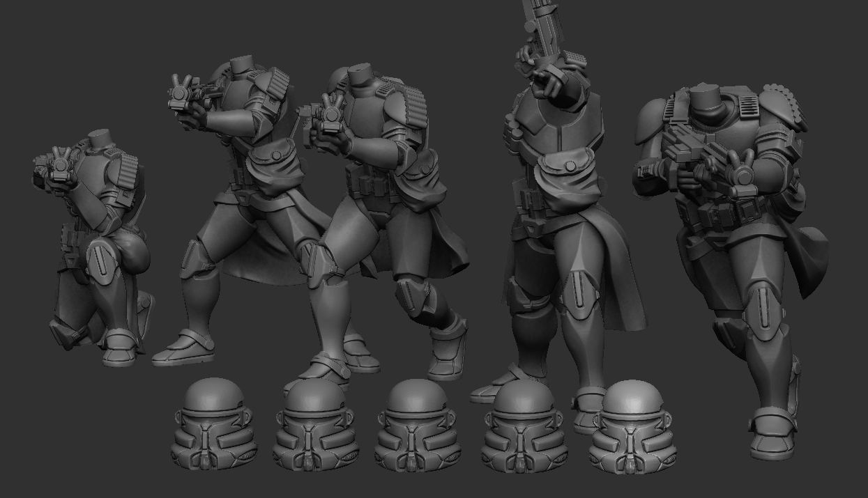Select the front boot of running trooper

(772, 432)
